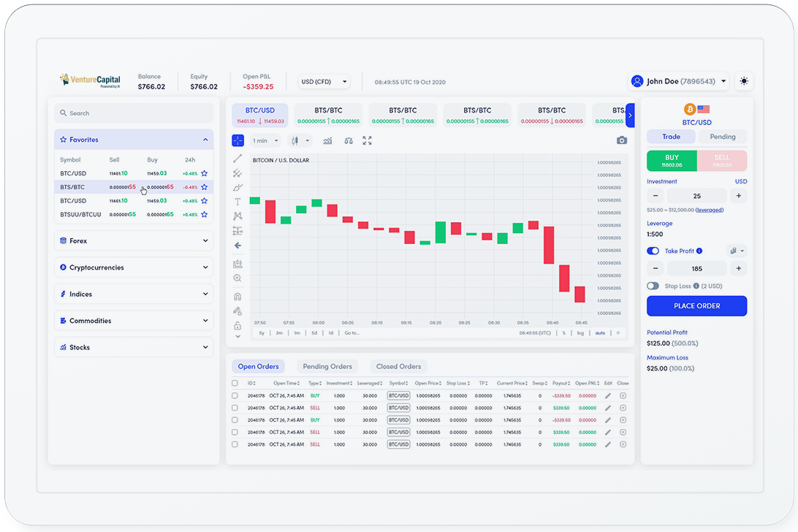Click the fullscreen expand chart icon
798x532 pixels.
pos(367,140)
